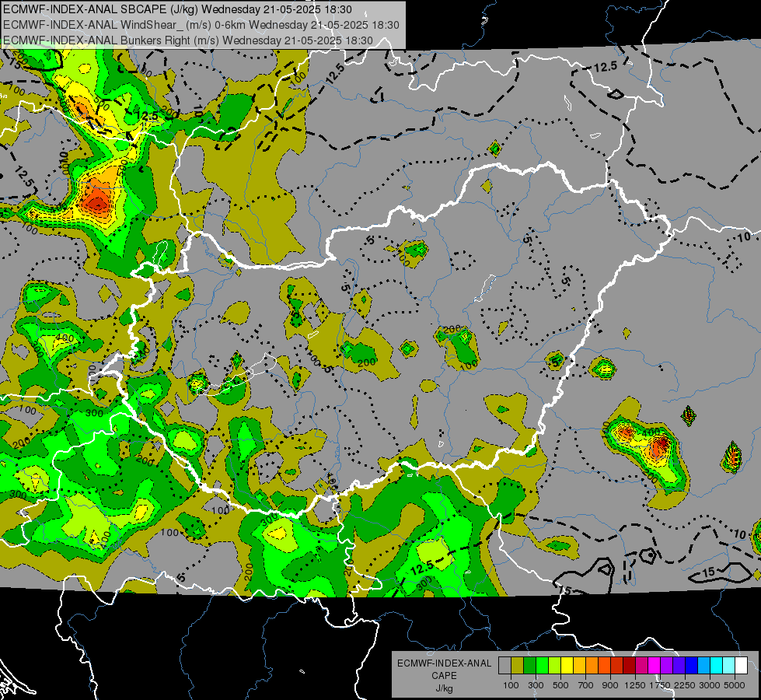The image size is (761, 700).
Task: Choose the violet-indigo legend swatch
Action: (679, 666)
